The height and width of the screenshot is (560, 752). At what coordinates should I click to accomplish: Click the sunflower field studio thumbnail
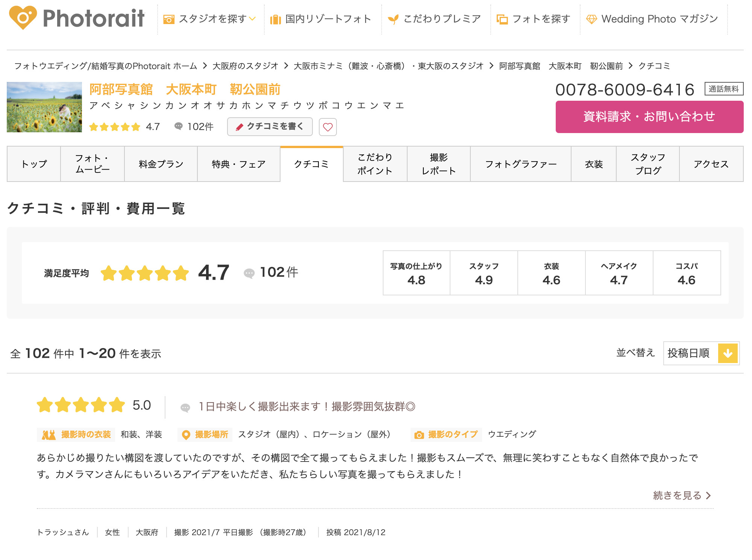pyautogui.click(x=44, y=107)
